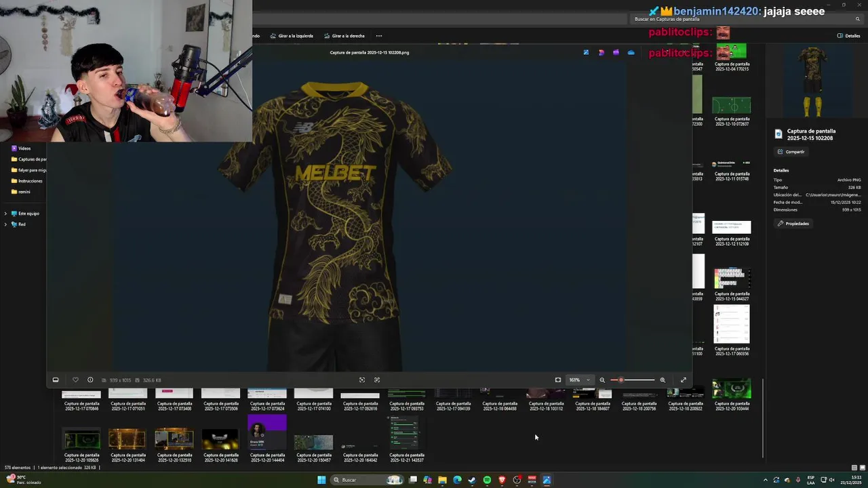Select thumbnail Captura de pantalla 2025-12-11 015748

731,171
